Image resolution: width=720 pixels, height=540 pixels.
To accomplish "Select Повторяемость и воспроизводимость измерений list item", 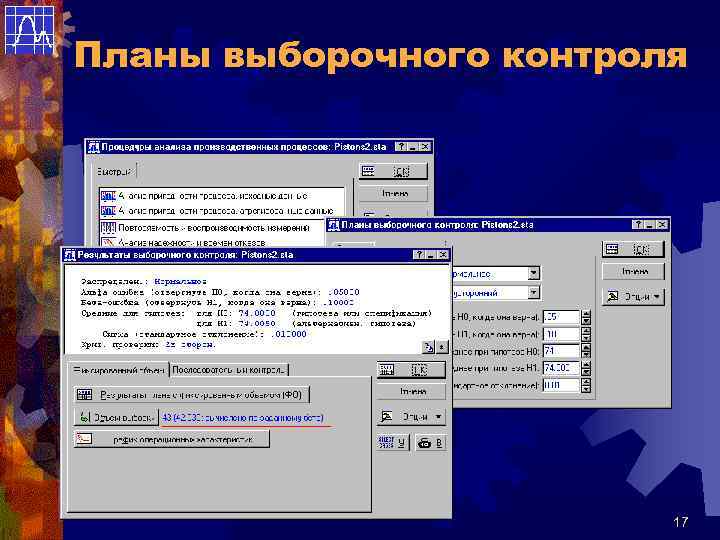I will point(213,228).
